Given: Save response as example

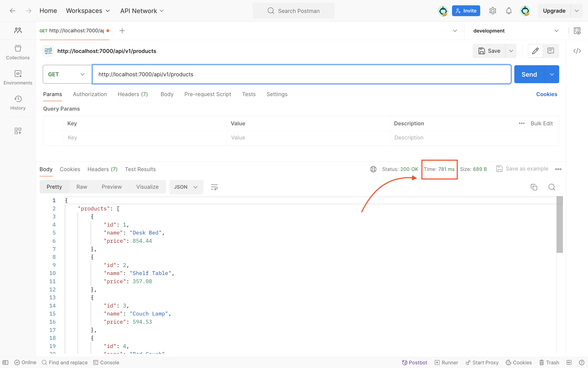Looking at the screenshot, I should [x=522, y=169].
